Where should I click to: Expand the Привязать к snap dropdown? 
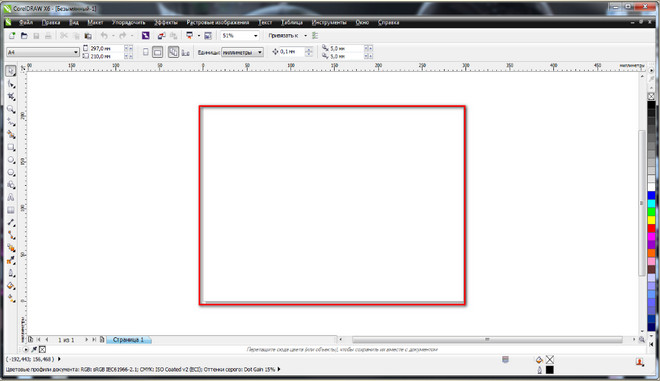pyautogui.click(x=305, y=36)
